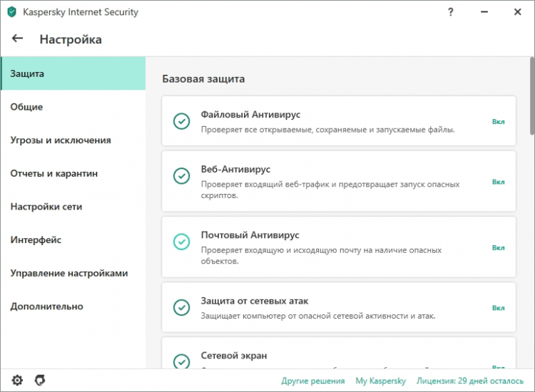This screenshot has width=535, height=392.
Task: Click the back arrow next to Настройка
Action: coord(18,38)
